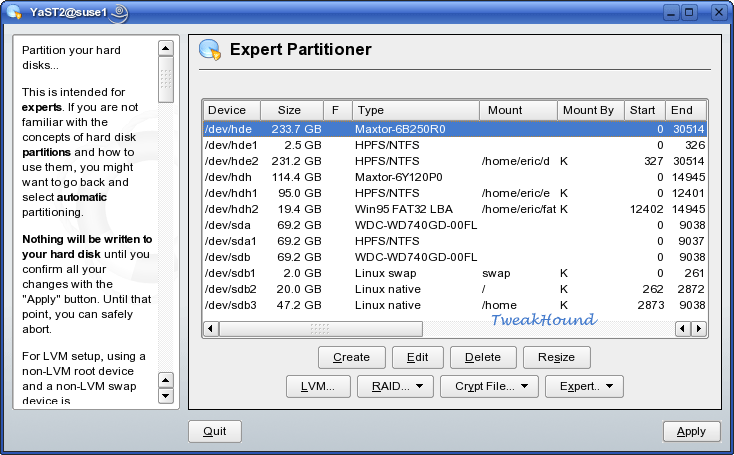Click the Delete button
This screenshot has height=455, width=734.
point(483,358)
